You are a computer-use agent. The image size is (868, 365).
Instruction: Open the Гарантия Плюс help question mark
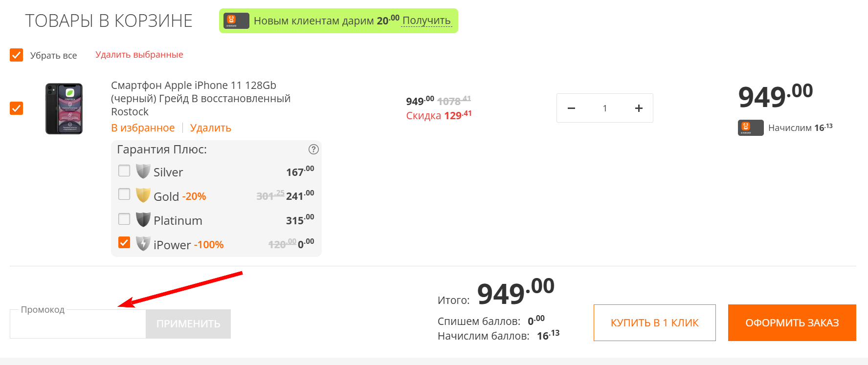coord(313,150)
